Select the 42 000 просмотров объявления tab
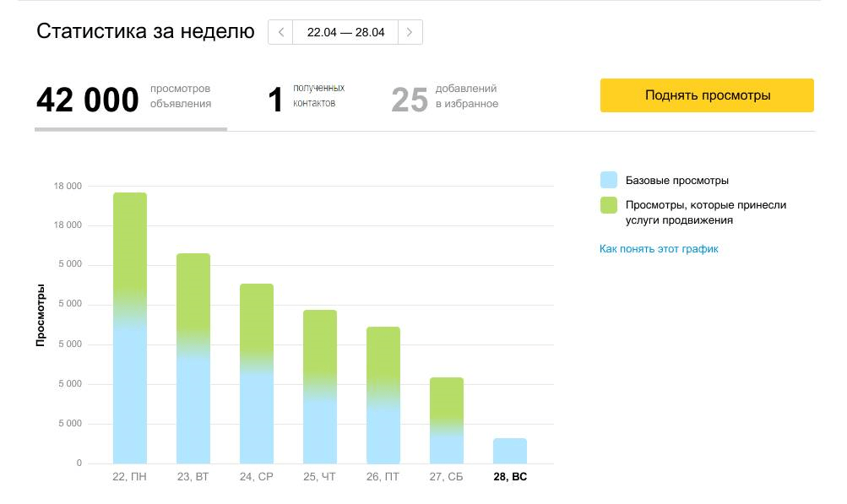Image resolution: width=847 pixels, height=504 pixels. tap(124, 100)
